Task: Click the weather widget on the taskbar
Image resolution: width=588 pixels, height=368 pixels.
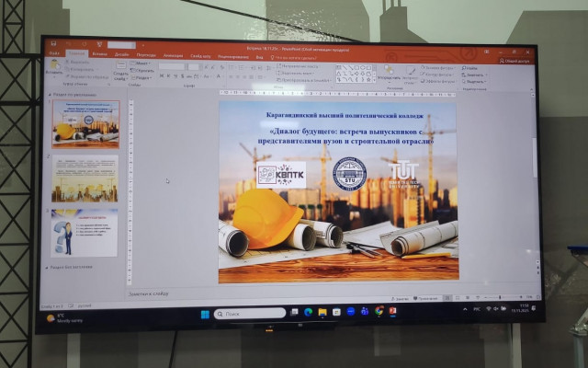Action: 59,319
